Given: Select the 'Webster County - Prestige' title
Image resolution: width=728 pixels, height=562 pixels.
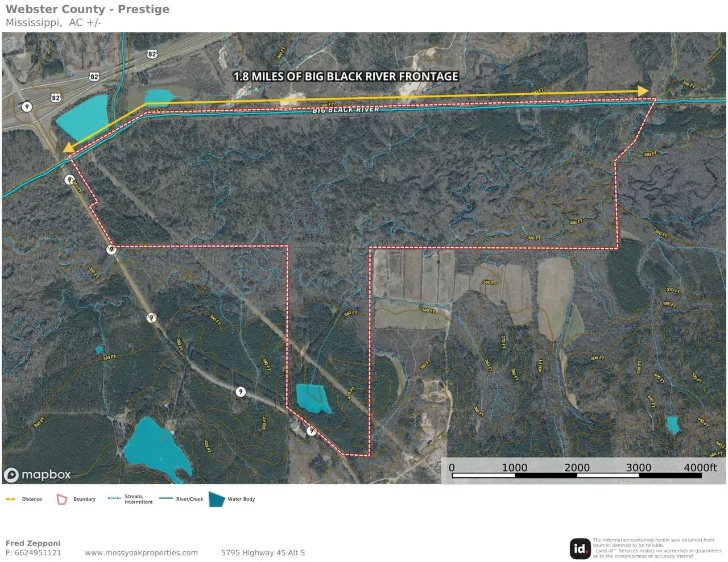Looking at the screenshot, I should [x=87, y=9].
